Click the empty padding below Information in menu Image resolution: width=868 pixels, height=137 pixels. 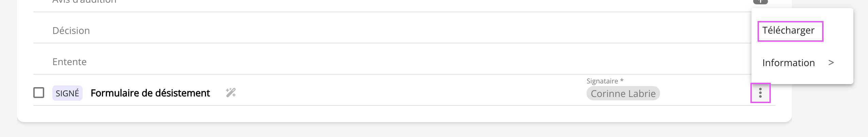click(802, 78)
